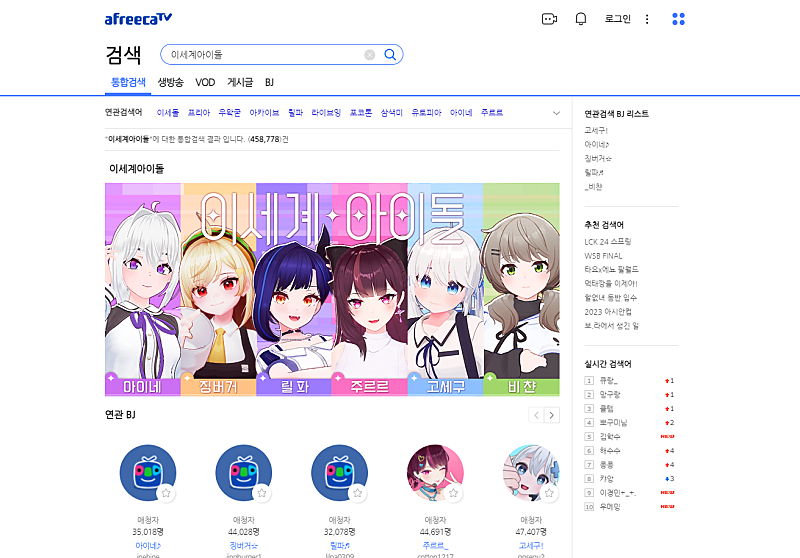800x558 pixels.
Task: Switch to the VOD tab
Action: click(205, 82)
